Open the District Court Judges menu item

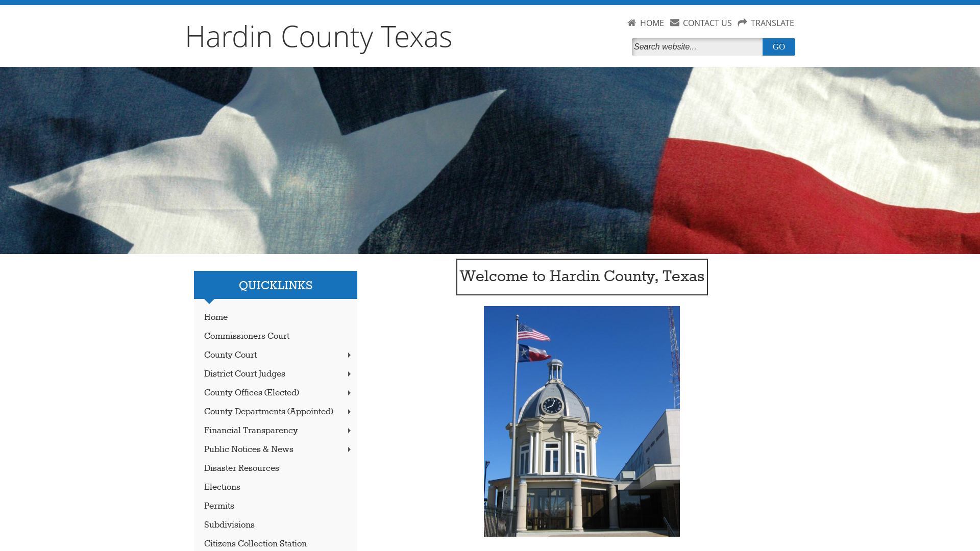[x=244, y=374]
